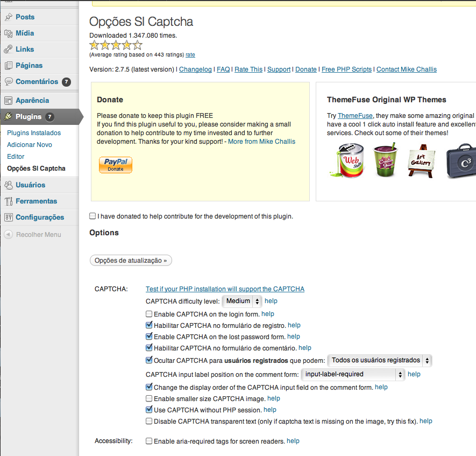Toggle Use CAPTCHA without PHP session
This screenshot has height=456, width=476.
[149, 410]
